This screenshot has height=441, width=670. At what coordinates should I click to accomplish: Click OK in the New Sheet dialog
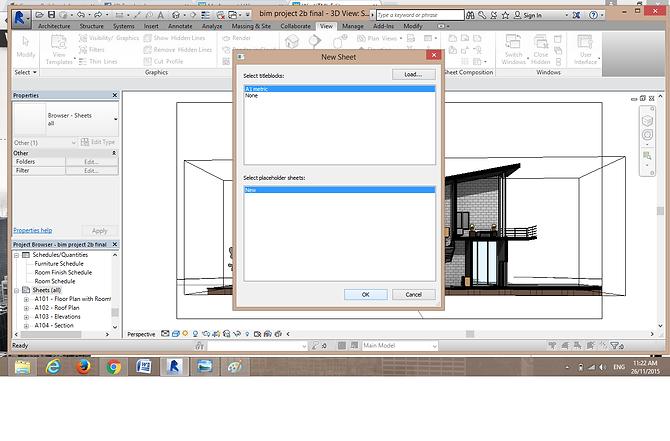point(365,294)
